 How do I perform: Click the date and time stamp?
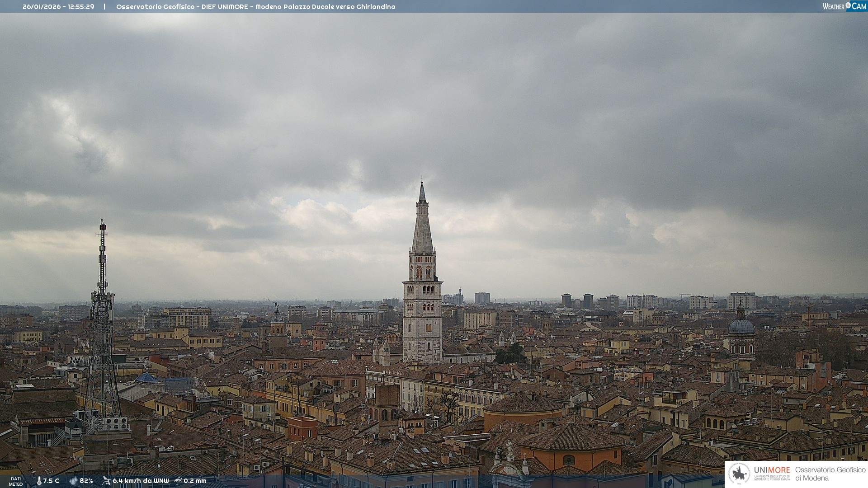58,7
